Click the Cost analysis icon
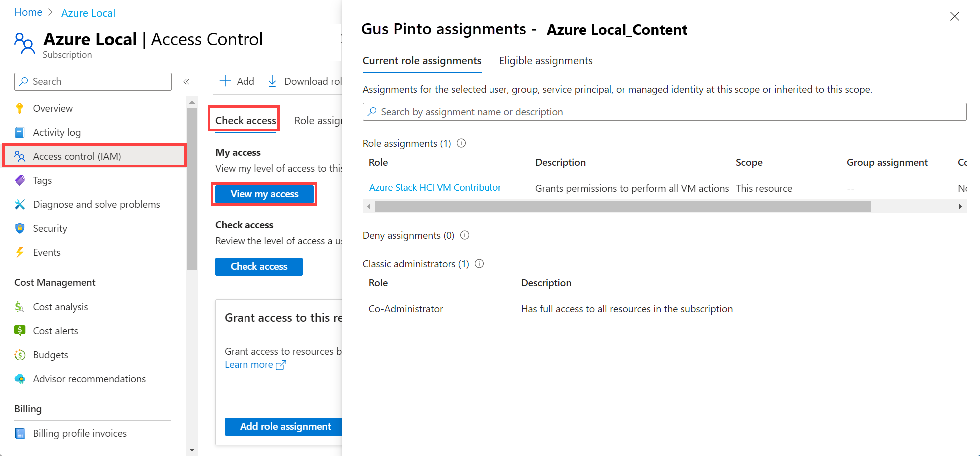980x456 pixels. (x=20, y=307)
